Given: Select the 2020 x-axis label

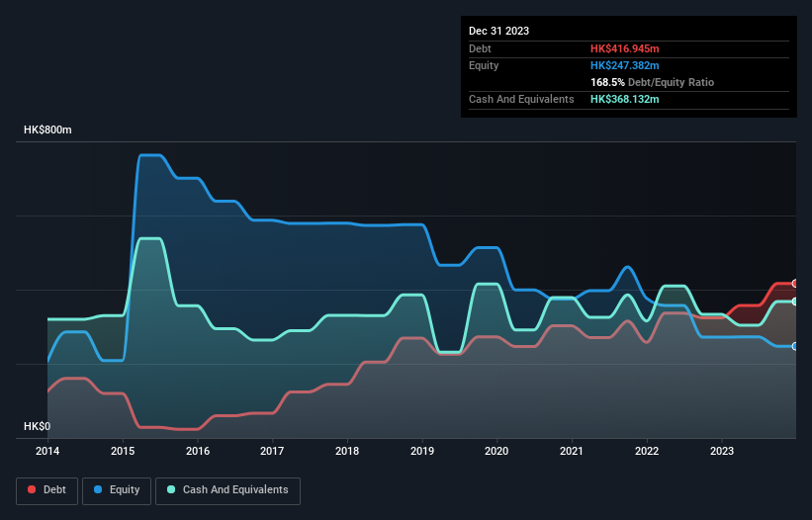Looking at the screenshot, I should click(496, 451).
